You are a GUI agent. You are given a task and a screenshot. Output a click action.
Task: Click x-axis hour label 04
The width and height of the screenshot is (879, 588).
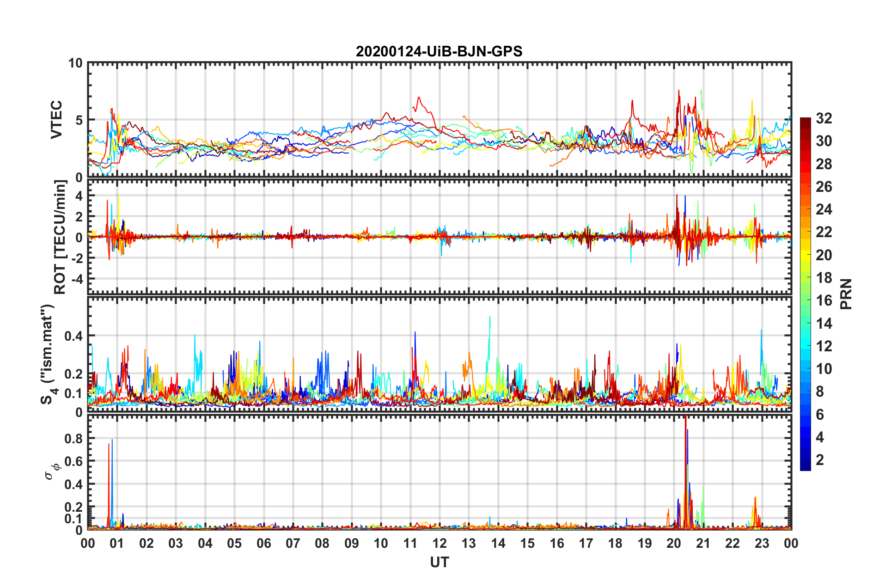point(205,543)
